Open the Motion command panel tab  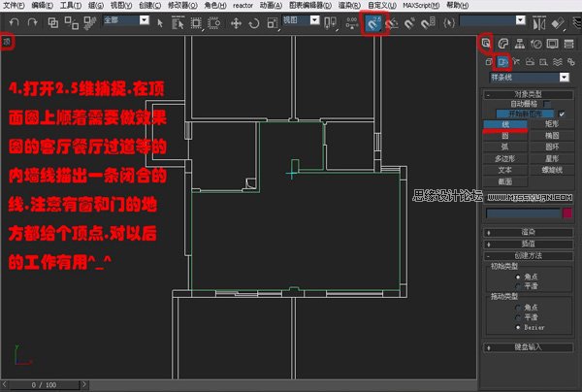pos(536,44)
